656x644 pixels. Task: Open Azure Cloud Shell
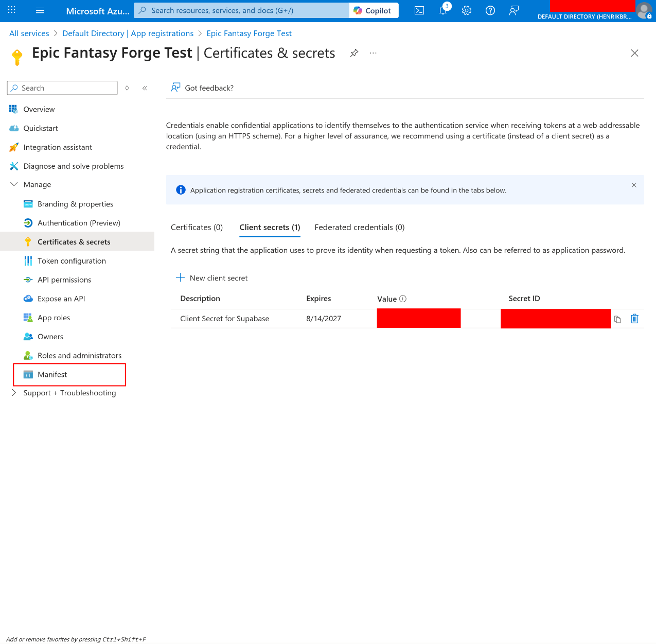[419, 10]
